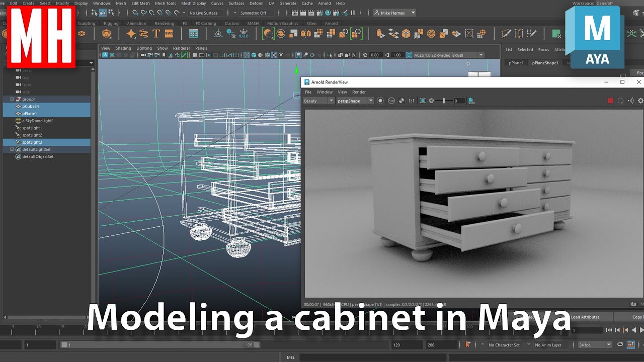Viewport: 644px width, 362px height.
Task: Open viewport Renderer menu
Action: pos(182,48)
